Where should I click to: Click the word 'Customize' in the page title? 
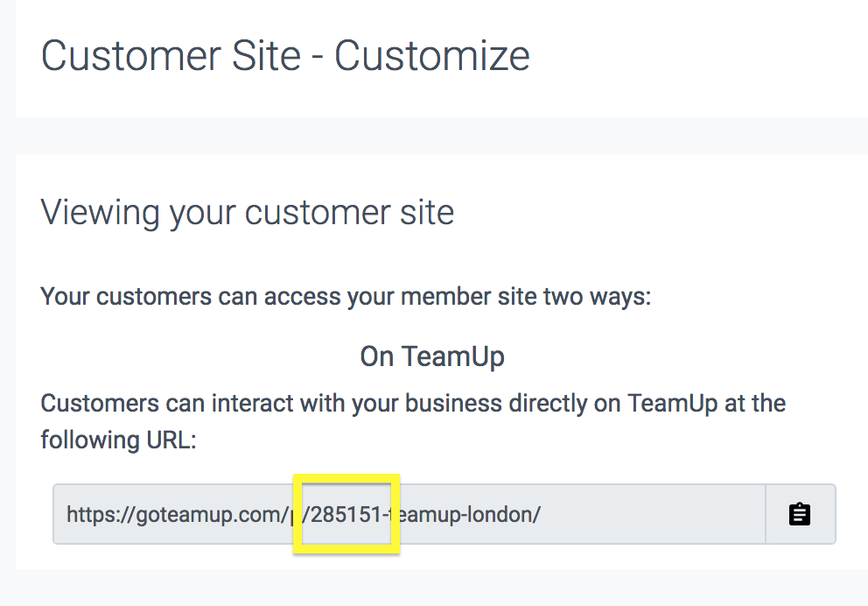(x=432, y=56)
